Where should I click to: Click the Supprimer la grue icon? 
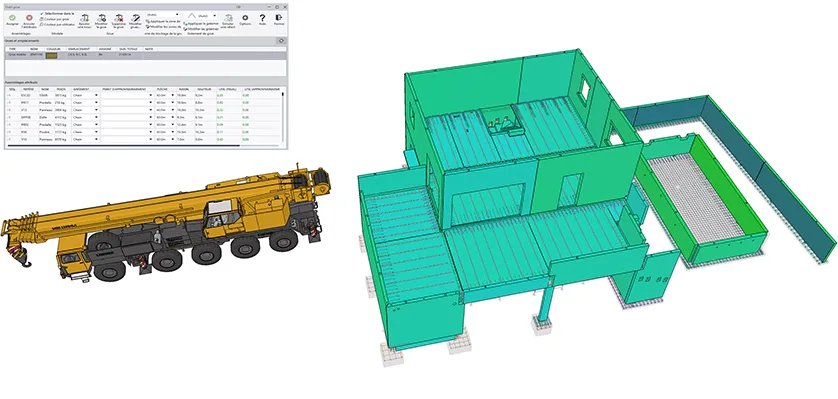[x=119, y=18]
